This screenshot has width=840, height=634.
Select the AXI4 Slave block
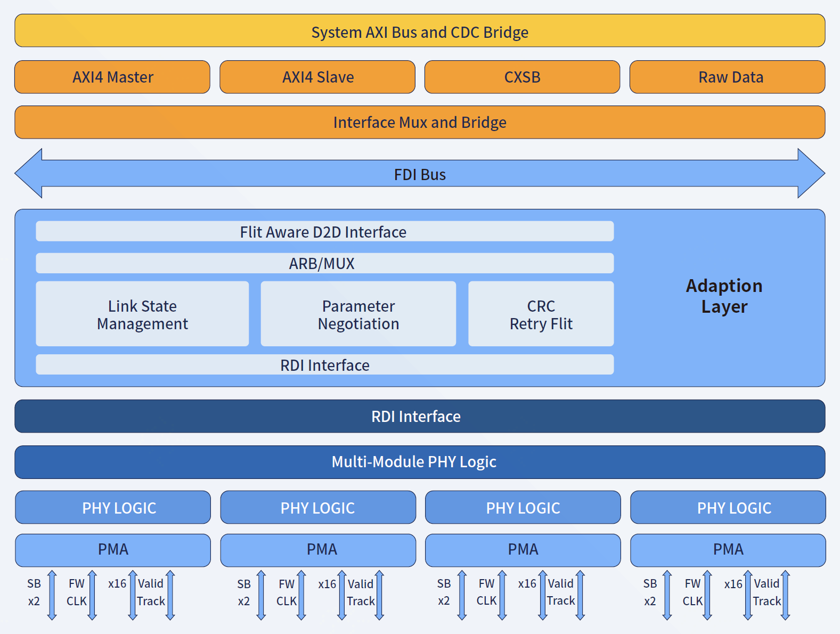point(317,77)
